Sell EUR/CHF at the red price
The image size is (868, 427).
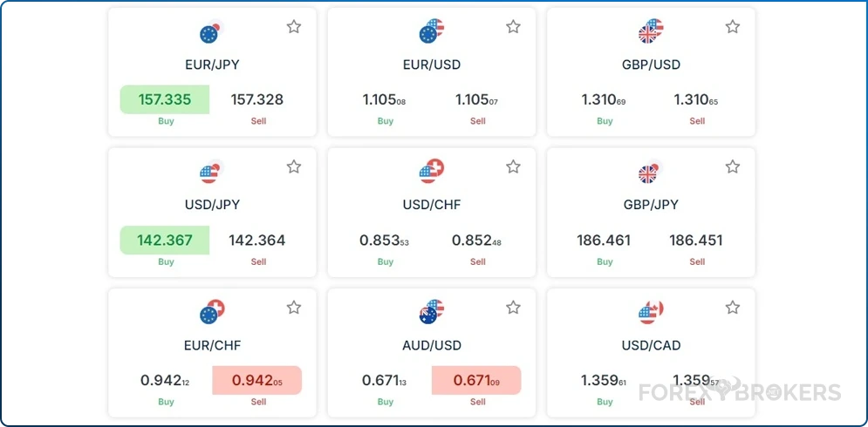point(257,380)
